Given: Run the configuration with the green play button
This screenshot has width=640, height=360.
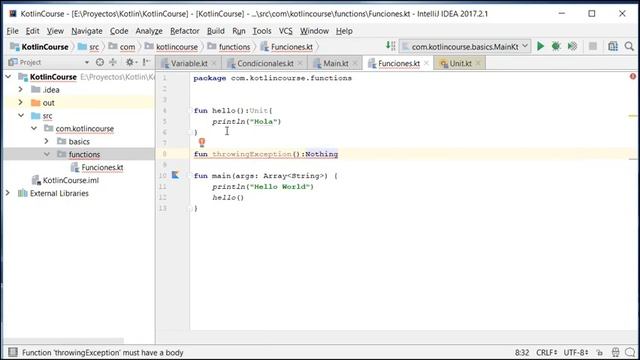Looking at the screenshot, I should 540,47.
